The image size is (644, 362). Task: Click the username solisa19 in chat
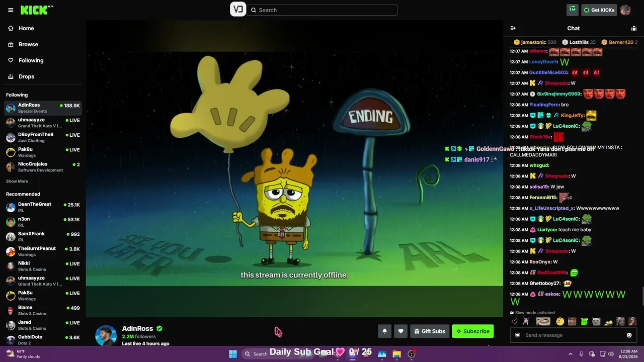click(539, 187)
